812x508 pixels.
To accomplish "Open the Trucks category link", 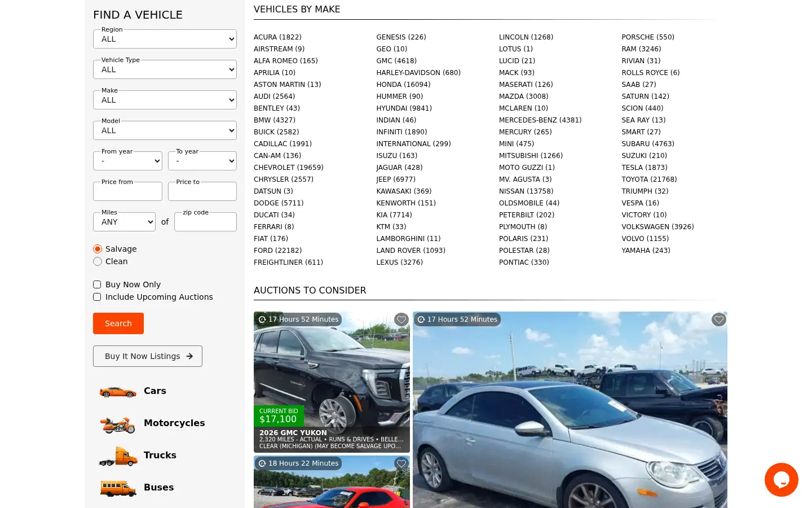I will [x=160, y=455].
